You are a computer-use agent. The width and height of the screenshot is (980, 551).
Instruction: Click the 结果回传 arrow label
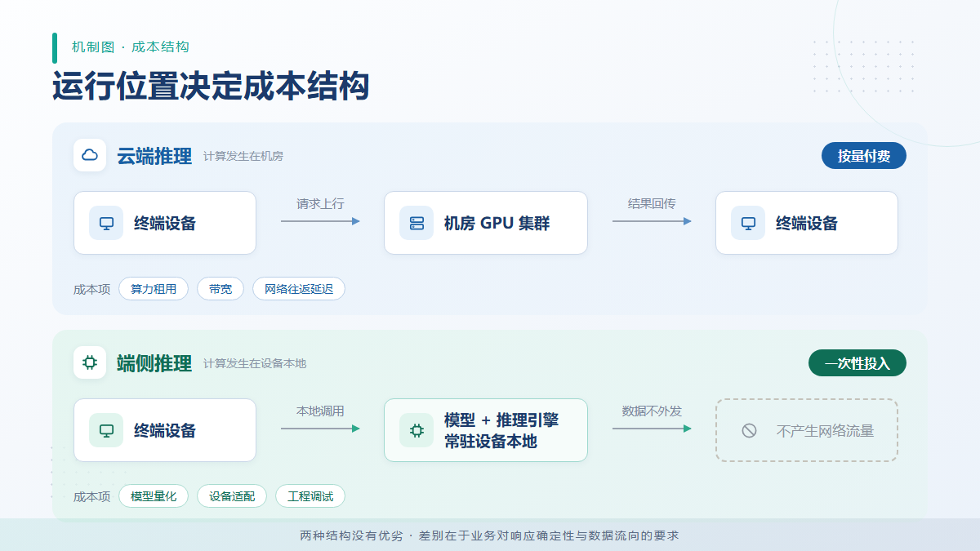(652, 204)
